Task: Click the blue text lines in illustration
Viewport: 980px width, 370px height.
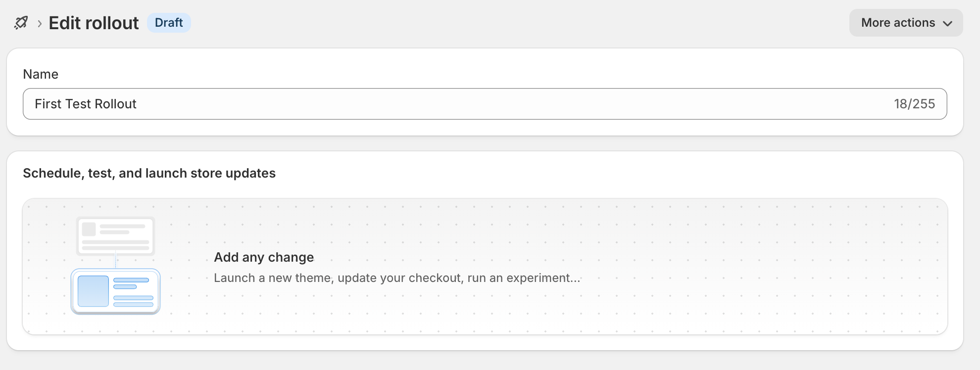Action: pyautogui.click(x=133, y=292)
